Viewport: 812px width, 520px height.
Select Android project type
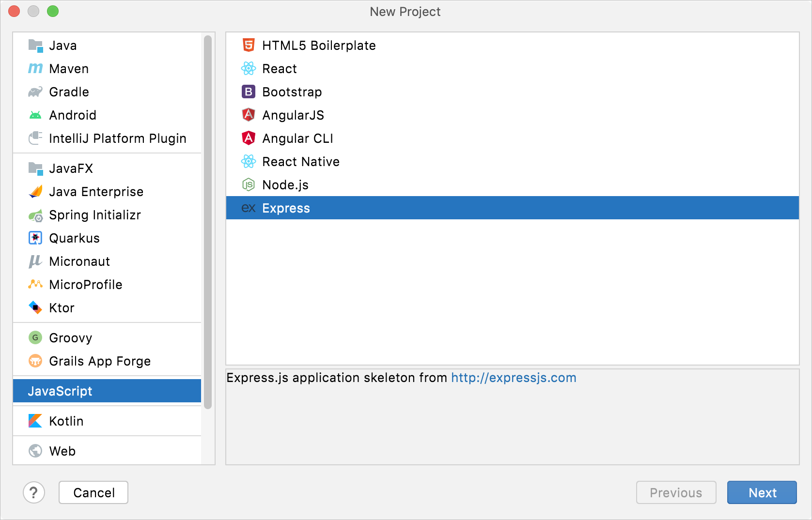point(107,115)
